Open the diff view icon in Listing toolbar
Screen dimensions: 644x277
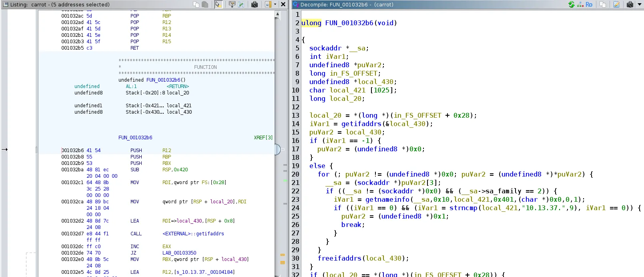241,4
